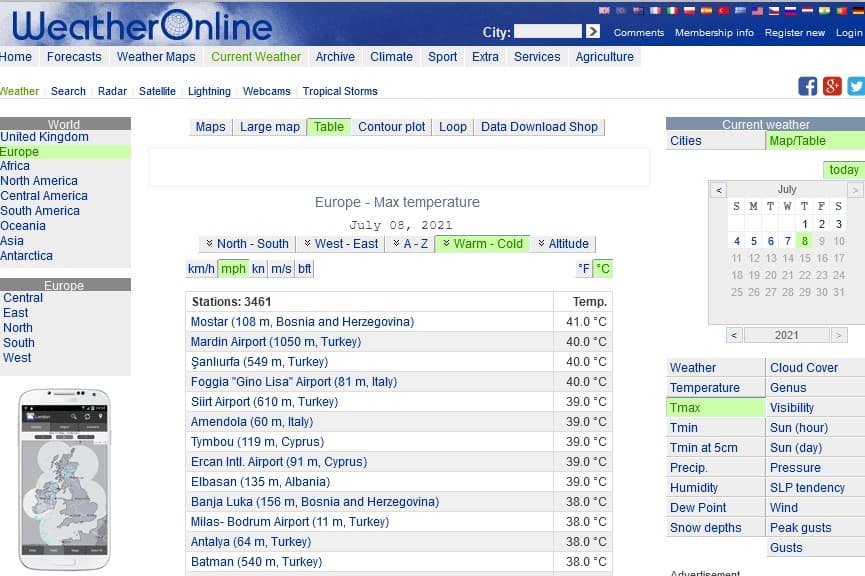Viewport: 865px width, 576px height.
Task: Click the Italian flag icon
Action: coord(672,10)
